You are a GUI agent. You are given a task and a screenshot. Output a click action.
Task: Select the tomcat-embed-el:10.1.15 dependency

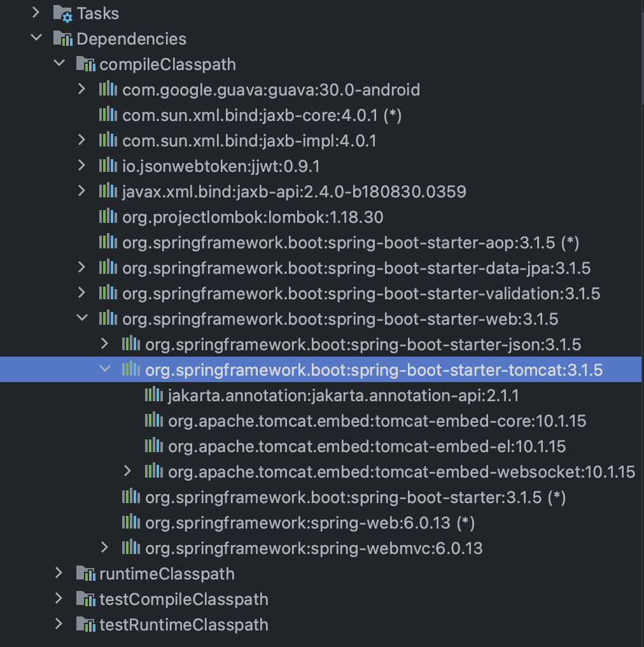pos(367,446)
